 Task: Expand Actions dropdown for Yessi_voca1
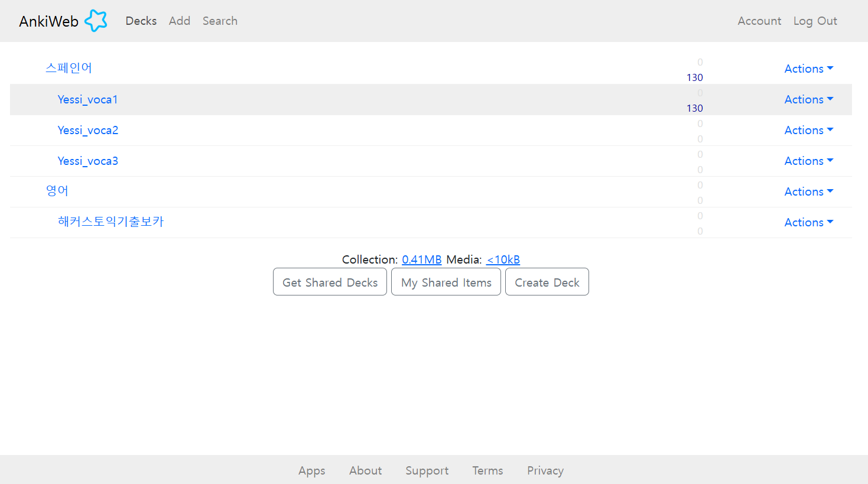pyautogui.click(x=809, y=99)
